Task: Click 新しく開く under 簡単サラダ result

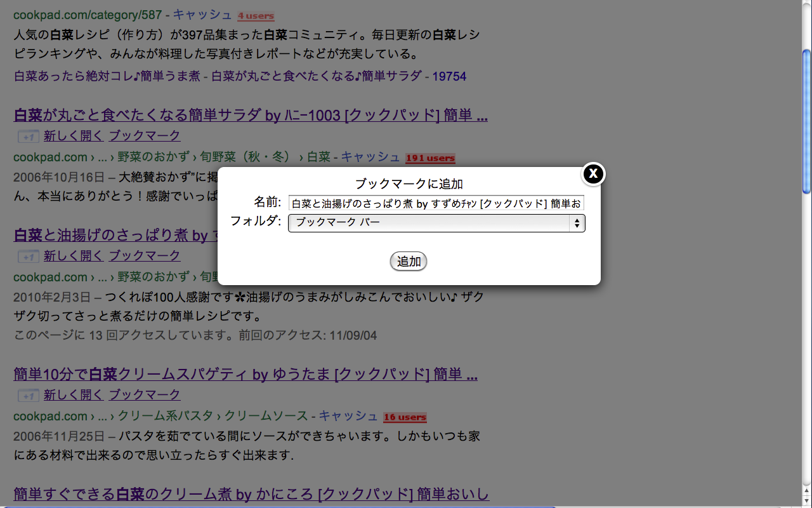Action: click(x=74, y=135)
